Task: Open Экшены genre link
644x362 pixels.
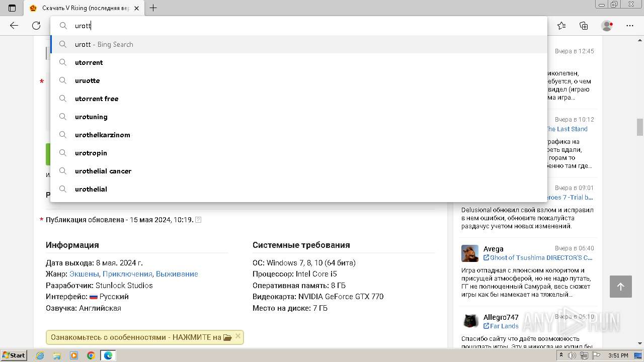Action: click(x=85, y=274)
